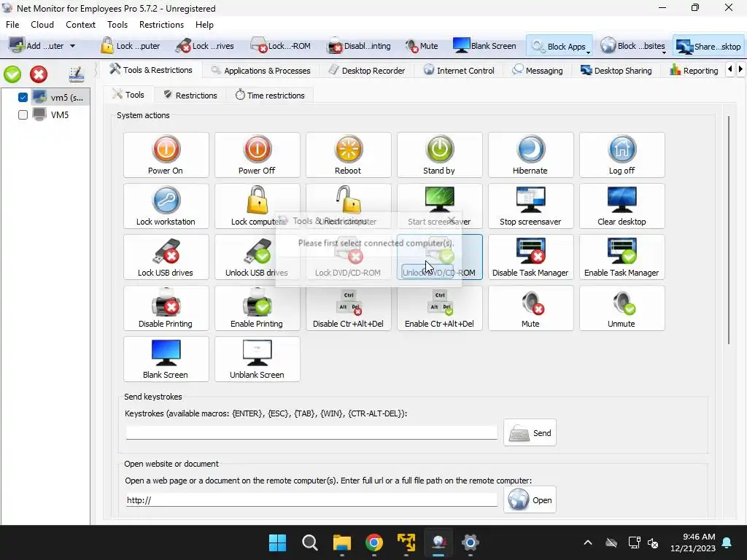
Task: Click the edit computers list icon
Action: point(76,74)
